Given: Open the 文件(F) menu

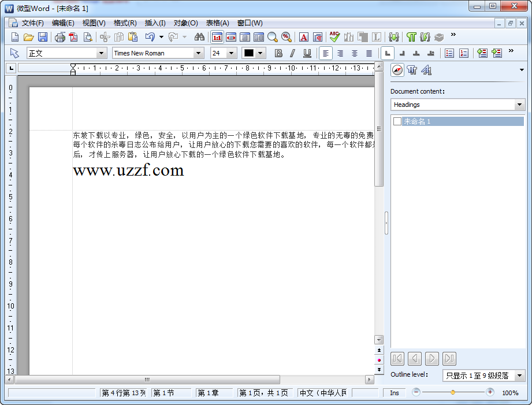Looking at the screenshot, I should [32, 23].
